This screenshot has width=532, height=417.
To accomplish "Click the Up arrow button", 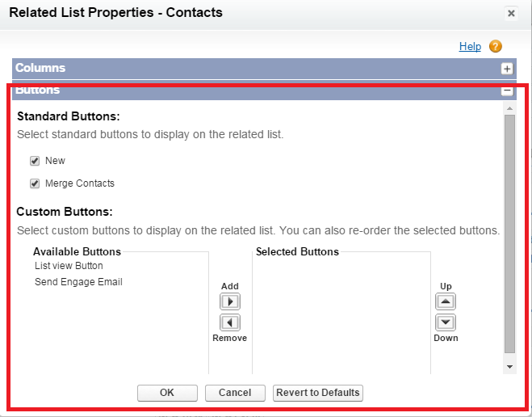I will 446,302.
